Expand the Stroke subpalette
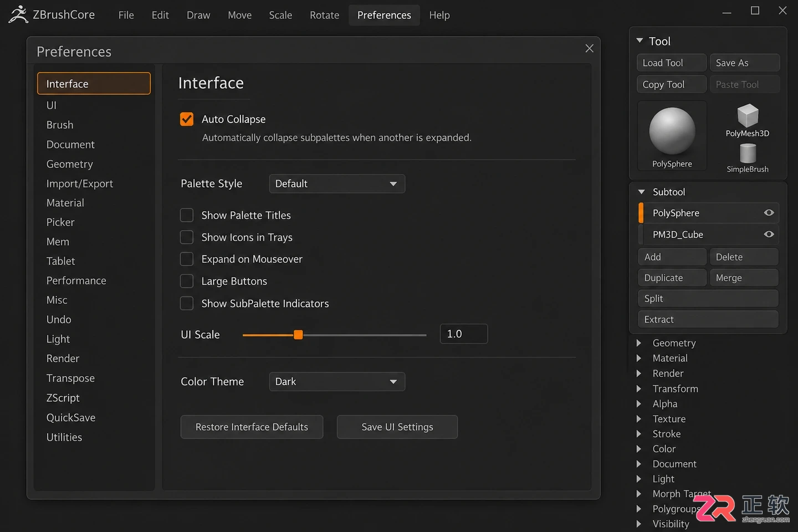Image resolution: width=798 pixels, height=532 pixels. pyautogui.click(x=639, y=434)
